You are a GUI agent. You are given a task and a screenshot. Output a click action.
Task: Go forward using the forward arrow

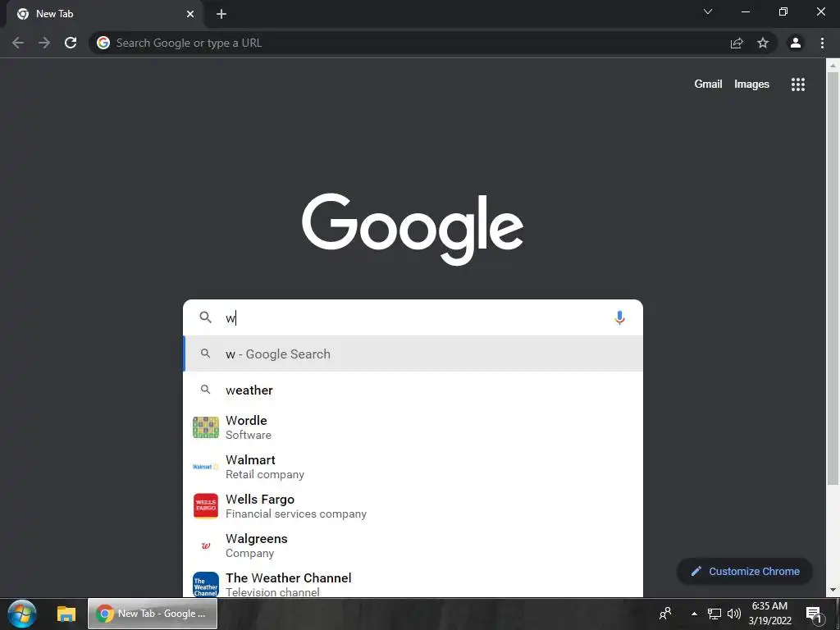pyautogui.click(x=44, y=43)
